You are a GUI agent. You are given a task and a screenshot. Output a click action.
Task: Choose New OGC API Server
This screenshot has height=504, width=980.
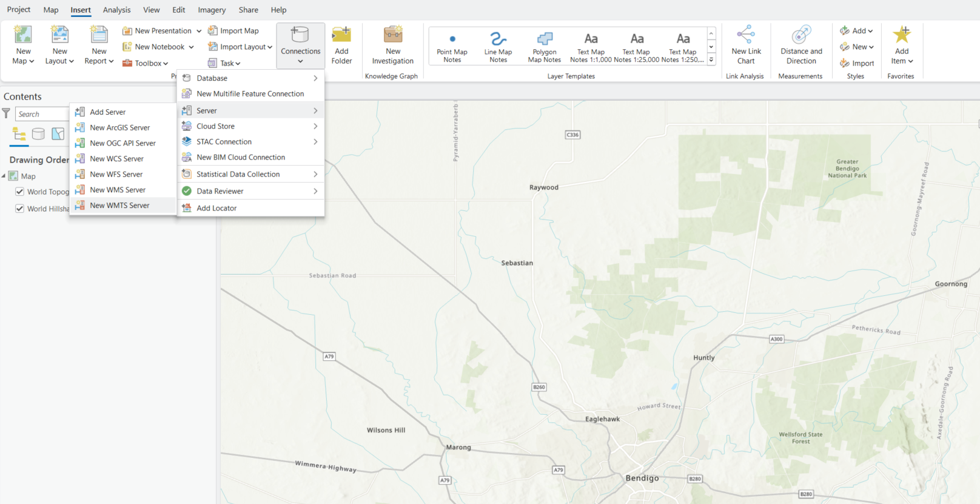coord(123,143)
